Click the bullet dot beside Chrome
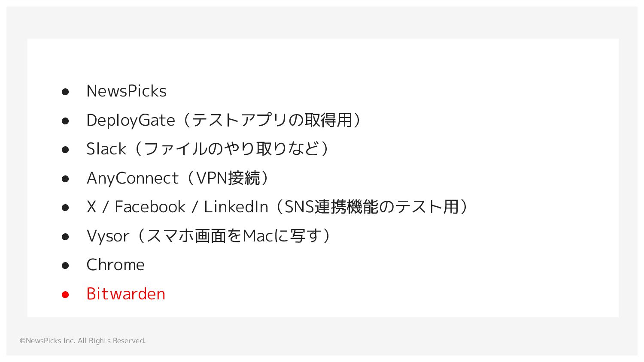The image size is (644, 362). [x=65, y=265]
